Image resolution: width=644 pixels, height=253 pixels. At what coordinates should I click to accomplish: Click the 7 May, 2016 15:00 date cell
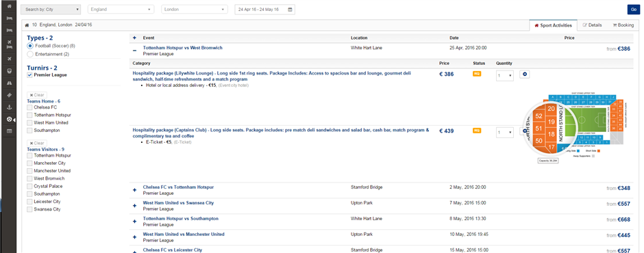467,202
